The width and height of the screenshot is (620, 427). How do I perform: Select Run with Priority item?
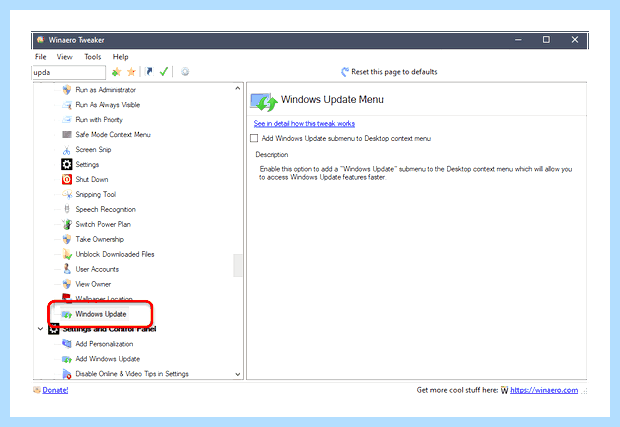99,120
